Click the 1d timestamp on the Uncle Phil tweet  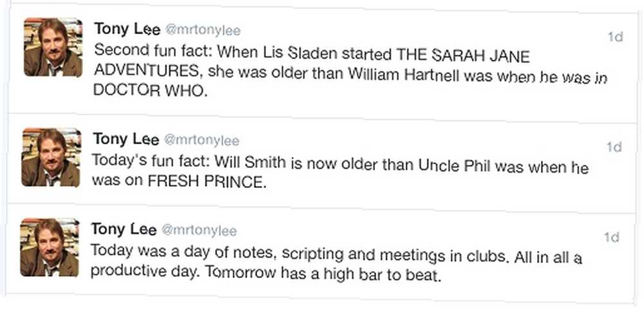tap(614, 147)
